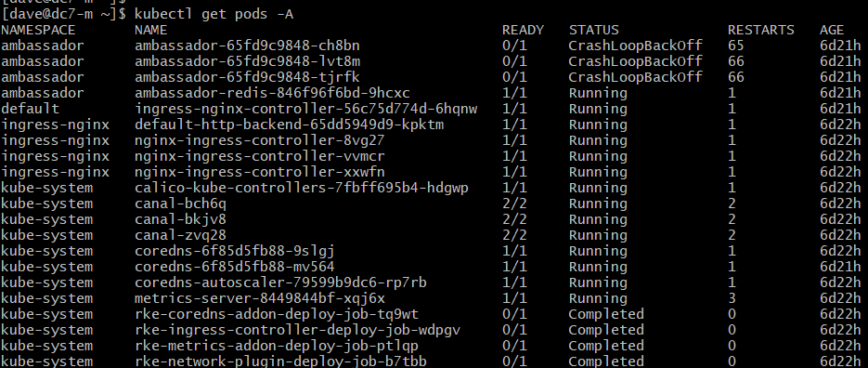This screenshot has width=868, height=368.
Task: Select pod name calico-kube-controllers-7fbff695b4-hdgwp
Action: pyautogui.click(x=301, y=188)
